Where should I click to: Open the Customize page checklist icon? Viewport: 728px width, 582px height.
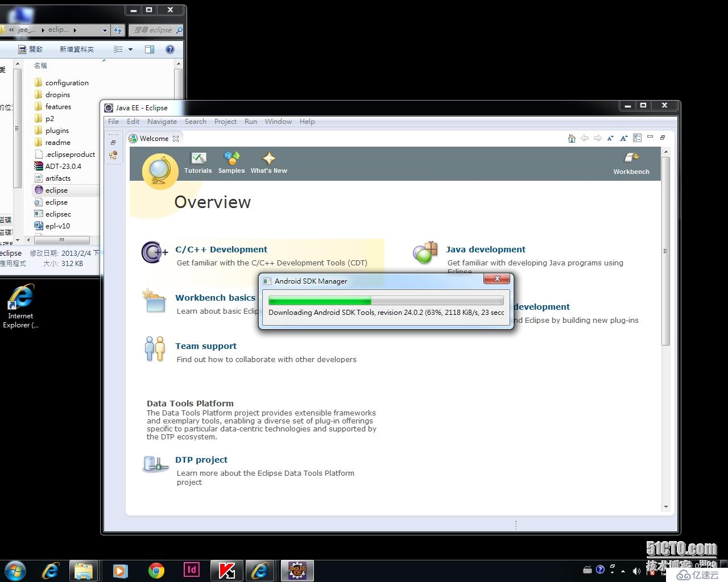pos(637,138)
